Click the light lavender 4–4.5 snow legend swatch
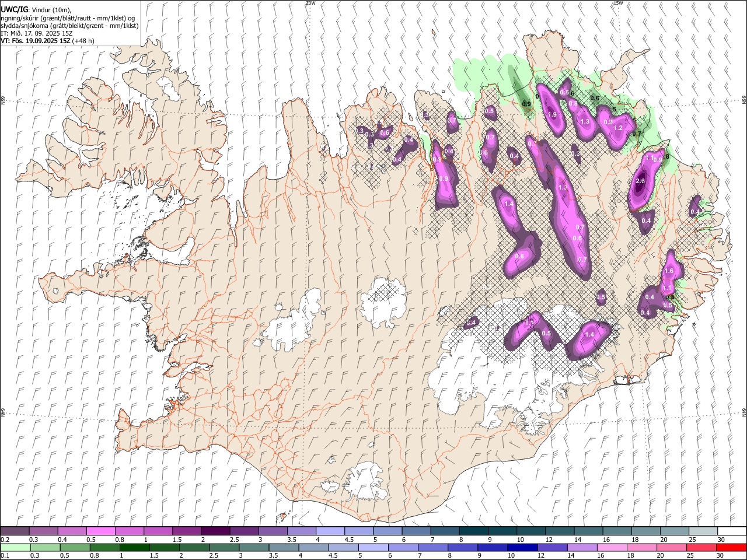 330,531
